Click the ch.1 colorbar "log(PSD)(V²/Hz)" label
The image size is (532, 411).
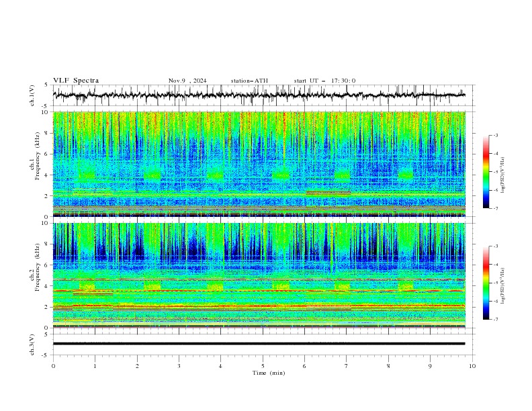tap(503, 175)
